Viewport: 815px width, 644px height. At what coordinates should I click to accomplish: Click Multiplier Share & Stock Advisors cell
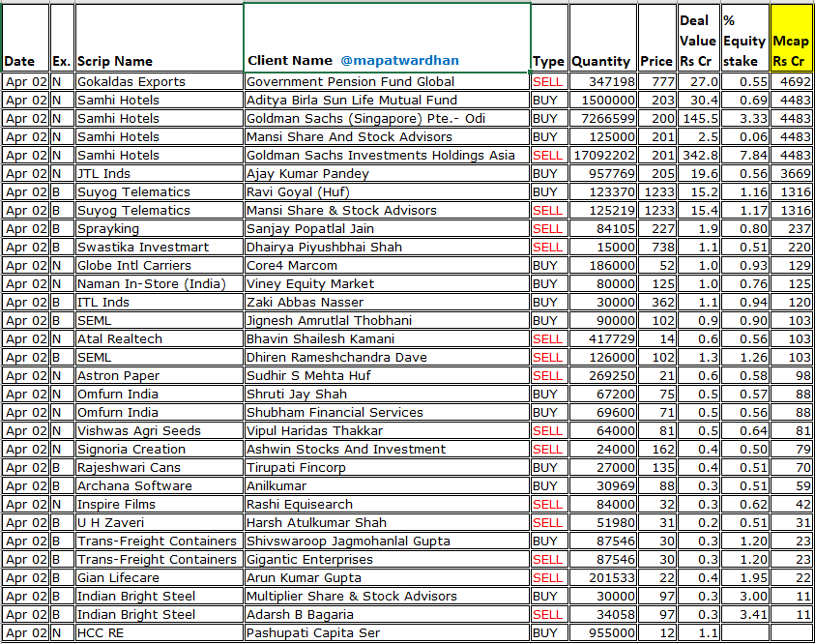(387, 596)
